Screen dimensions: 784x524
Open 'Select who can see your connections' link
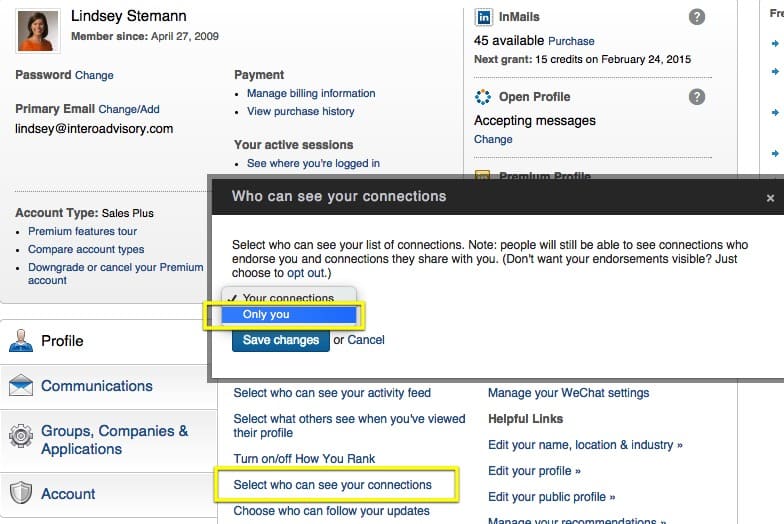coord(332,484)
